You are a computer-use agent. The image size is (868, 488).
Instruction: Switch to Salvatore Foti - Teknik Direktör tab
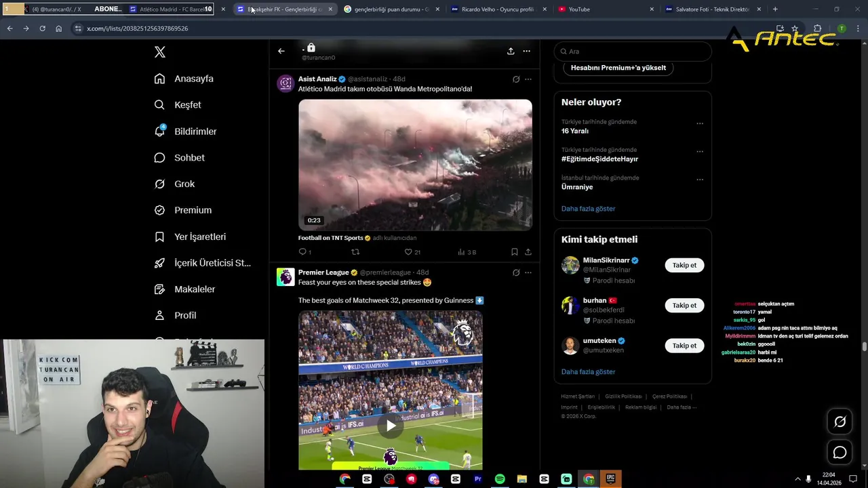(x=713, y=9)
